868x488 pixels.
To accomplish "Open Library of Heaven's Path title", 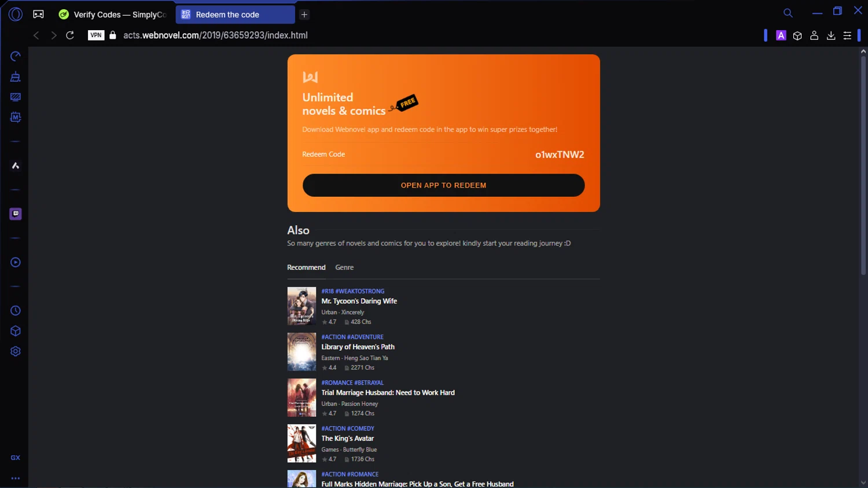I will (x=358, y=347).
